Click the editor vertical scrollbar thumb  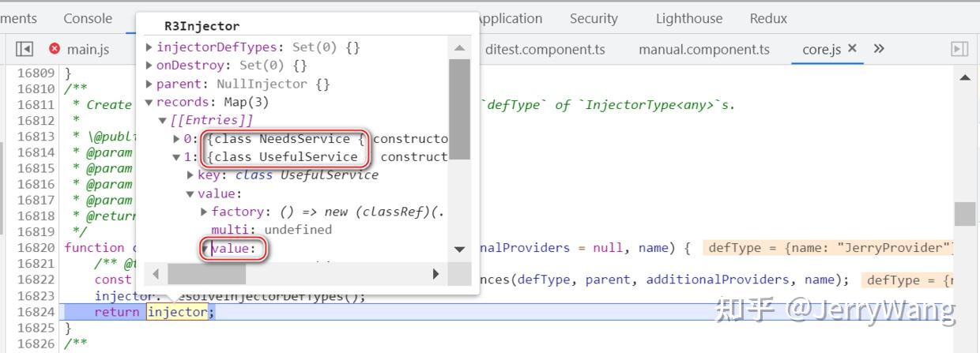[x=965, y=213]
